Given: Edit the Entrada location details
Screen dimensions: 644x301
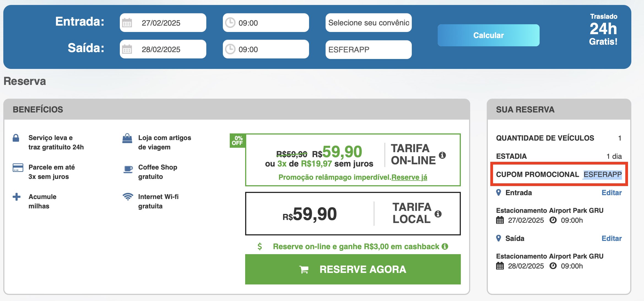Looking at the screenshot, I should (x=611, y=193).
